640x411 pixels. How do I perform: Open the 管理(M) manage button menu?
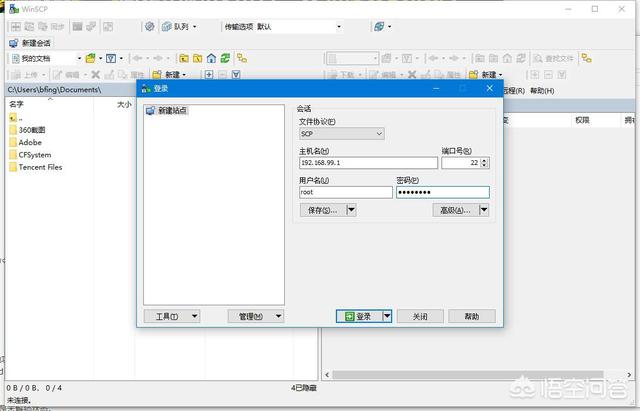pyautogui.click(x=256, y=316)
